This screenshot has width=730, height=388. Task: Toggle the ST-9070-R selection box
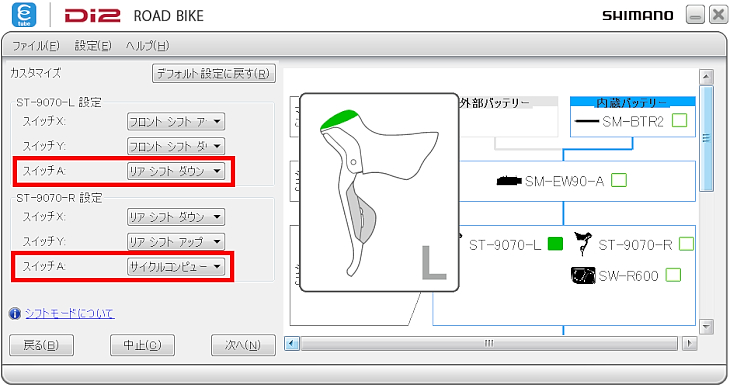click(686, 244)
